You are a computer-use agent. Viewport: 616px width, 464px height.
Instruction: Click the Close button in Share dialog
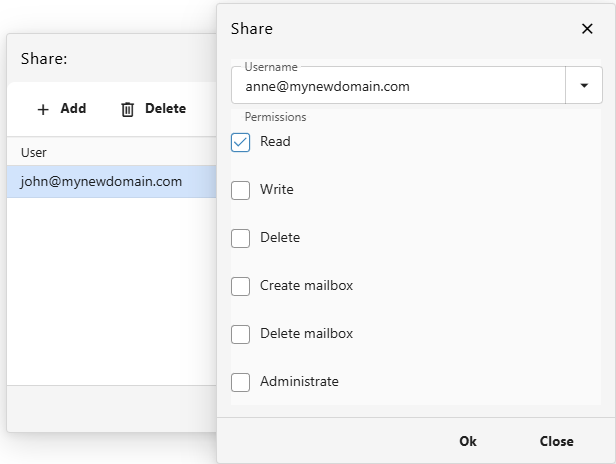556,441
